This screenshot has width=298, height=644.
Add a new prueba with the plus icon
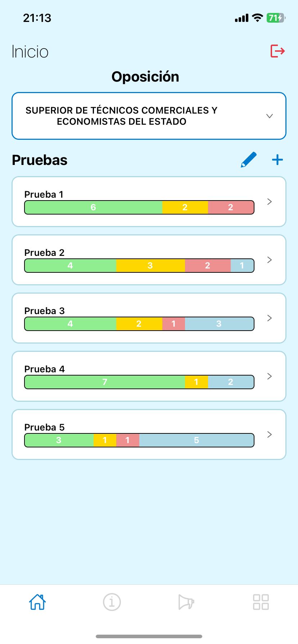(x=277, y=160)
